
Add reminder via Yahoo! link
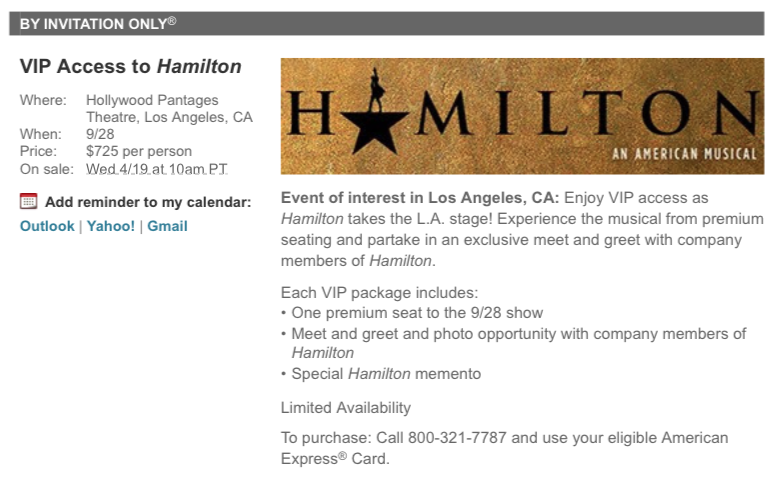(x=110, y=226)
